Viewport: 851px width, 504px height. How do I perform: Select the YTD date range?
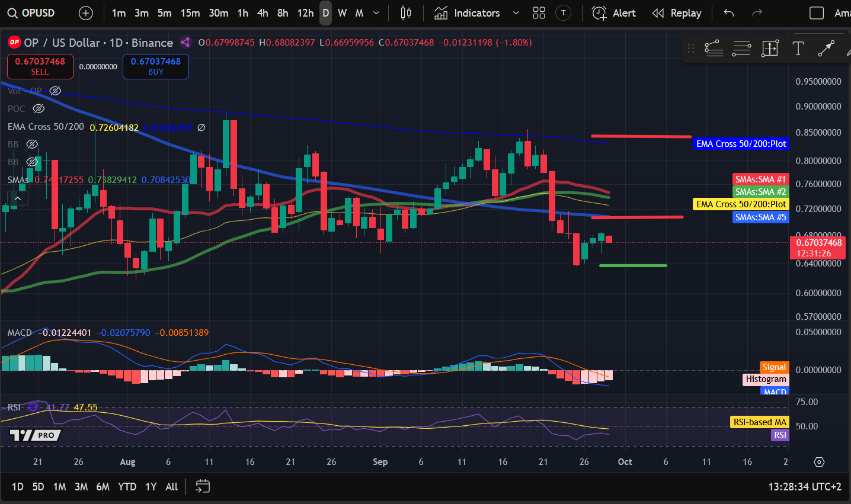pos(127,487)
